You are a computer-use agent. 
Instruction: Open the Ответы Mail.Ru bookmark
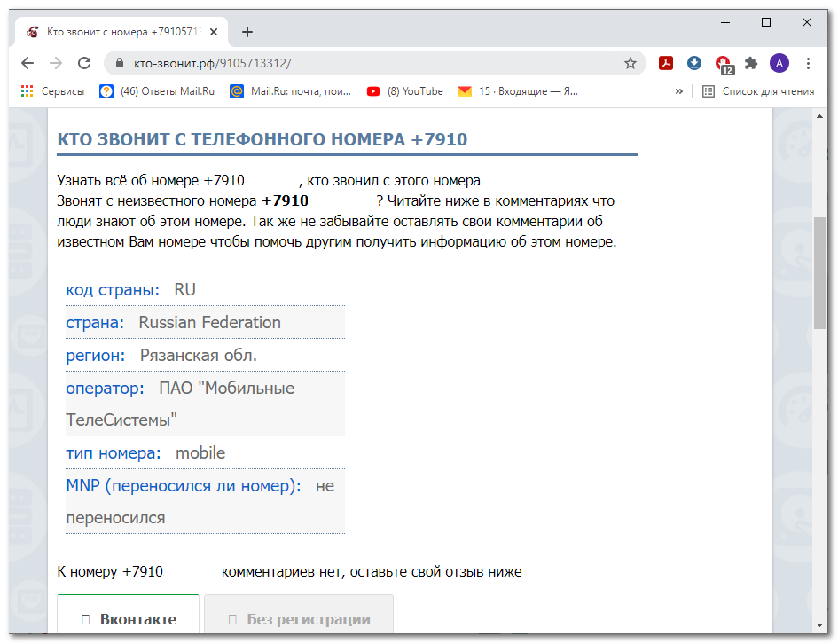pos(155,91)
